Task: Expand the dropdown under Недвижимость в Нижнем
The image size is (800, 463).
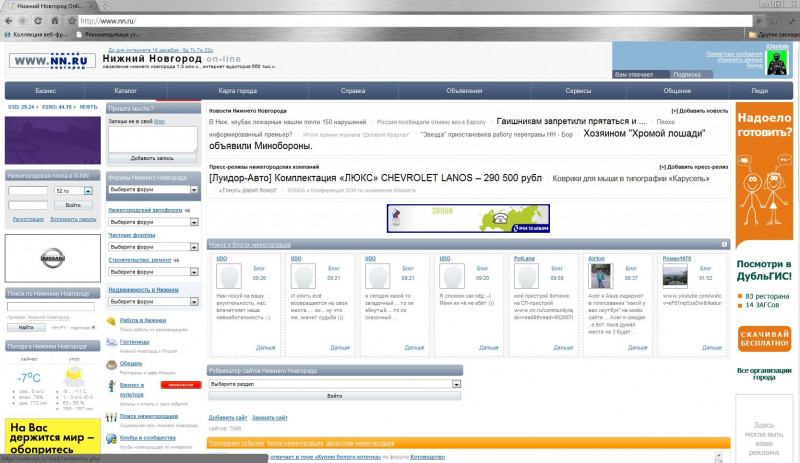Action: (194, 302)
